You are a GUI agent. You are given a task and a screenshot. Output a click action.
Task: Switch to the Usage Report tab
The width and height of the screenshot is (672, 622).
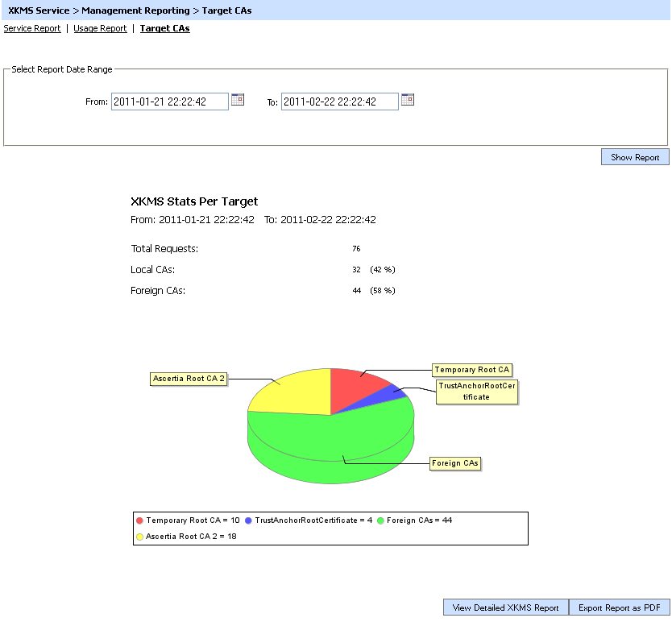point(100,28)
